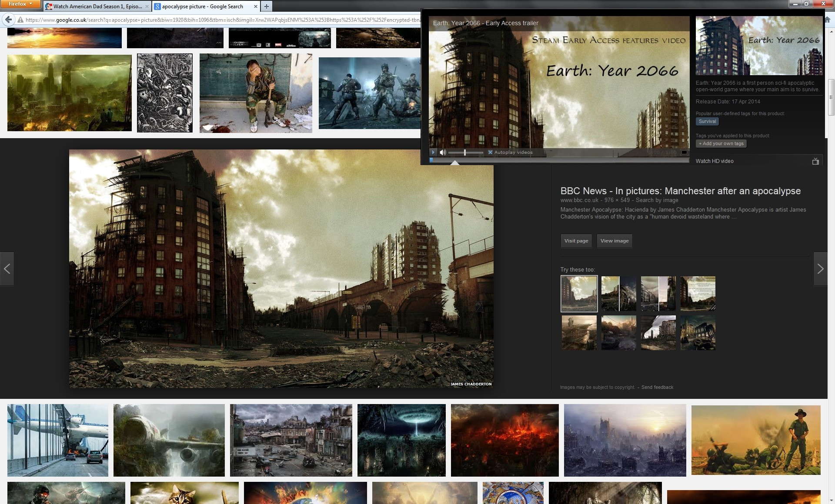
Task: Restore down the Firefox window
Action: [x=806, y=4]
